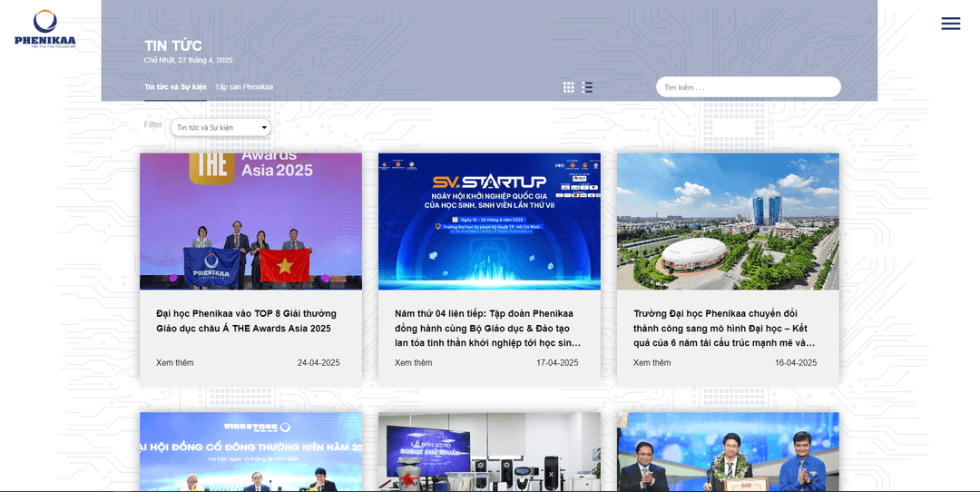980x492 pixels.
Task: Open the award ceremony photo thumbnail
Action: pyautogui.click(x=728, y=452)
